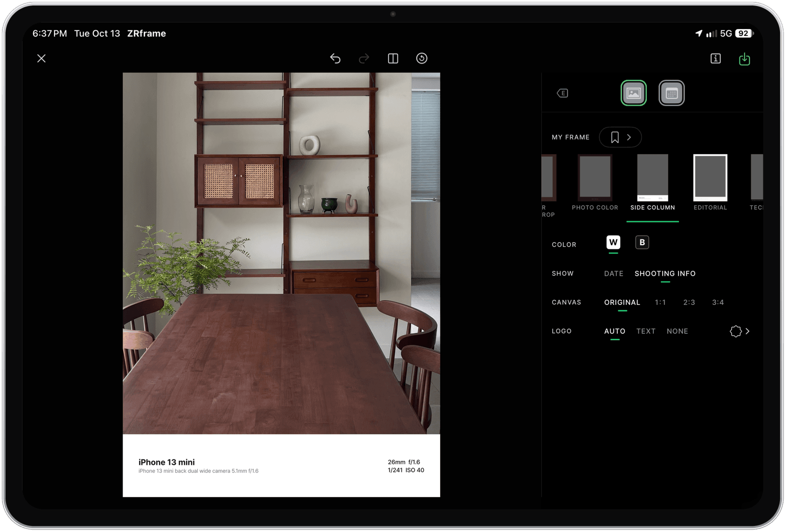Select the Side Column frame thumbnail
The height and width of the screenshot is (532, 786).
pyautogui.click(x=652, y=178)
